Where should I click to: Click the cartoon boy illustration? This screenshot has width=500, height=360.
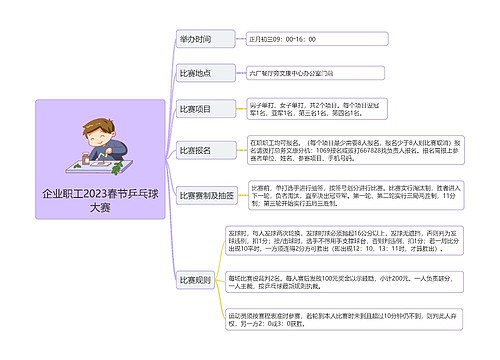[99, 147]
